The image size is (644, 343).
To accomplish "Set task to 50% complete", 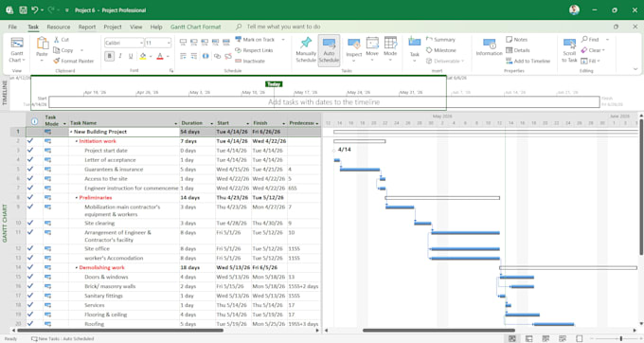I will click(x=205, y=42).
